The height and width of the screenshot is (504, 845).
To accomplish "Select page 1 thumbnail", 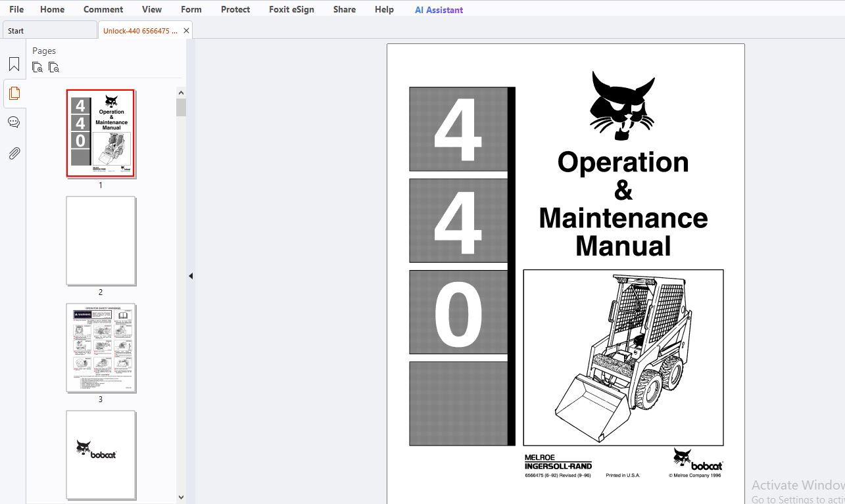I will [101, 133].
